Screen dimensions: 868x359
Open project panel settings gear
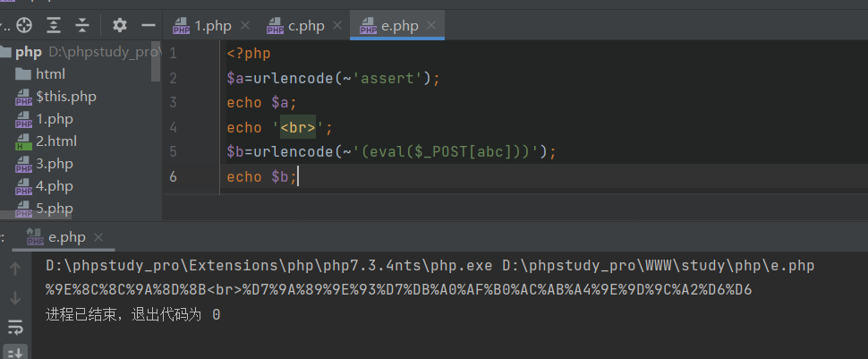point(120,25)
